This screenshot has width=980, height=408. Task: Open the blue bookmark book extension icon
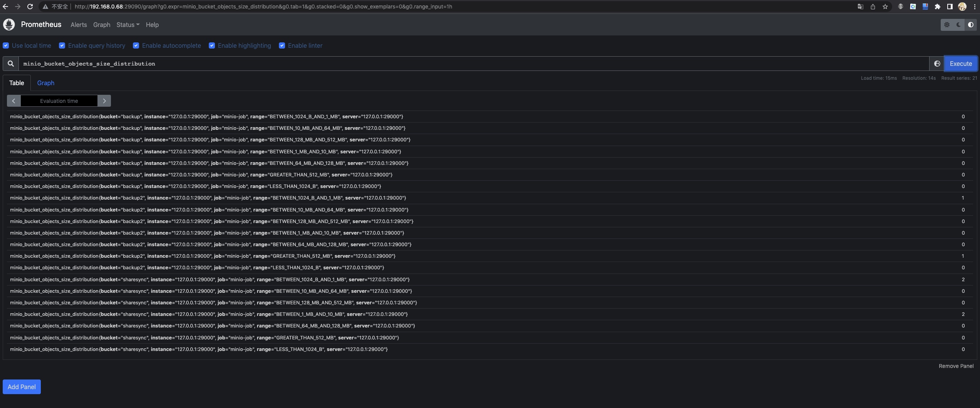925,7
